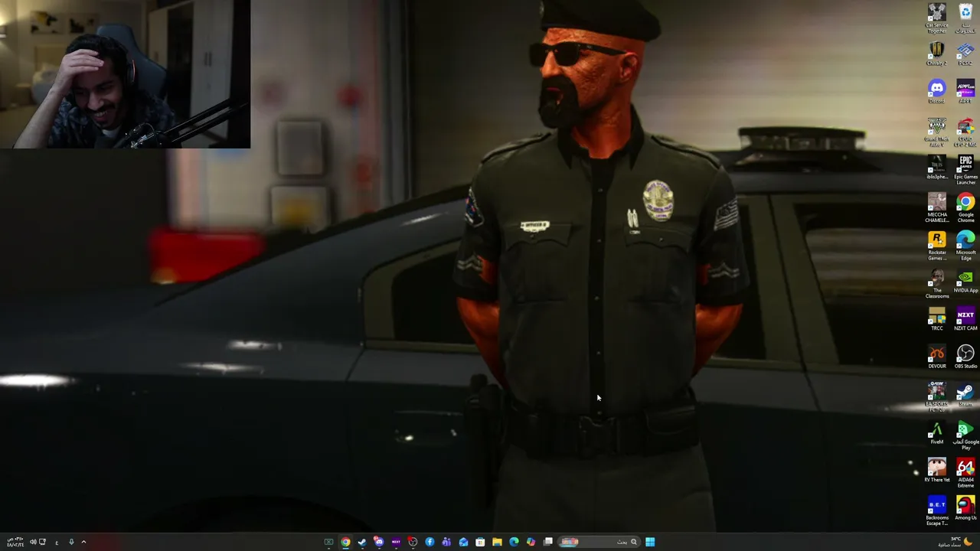The image size is (980, 551).
Task: Select the NZXT CAM desktop icon
Action: 965,318
